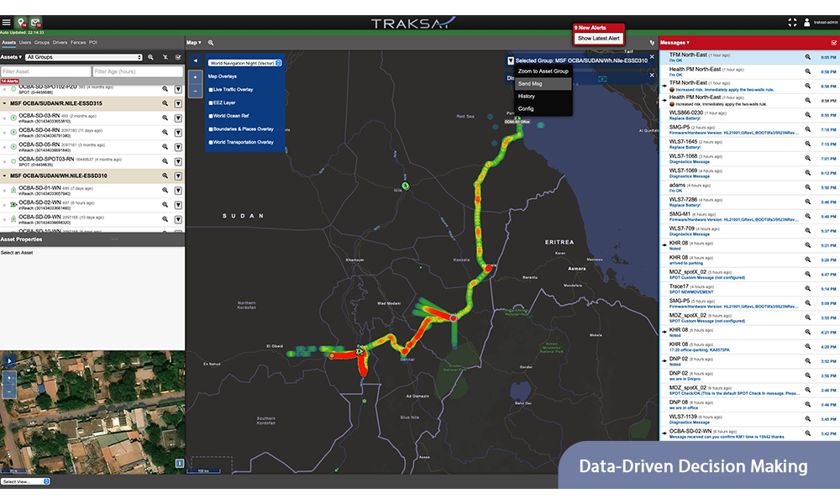Click the location alerts pin icon
Viewport: 840px width, 504px height.
tap(21, 23)
